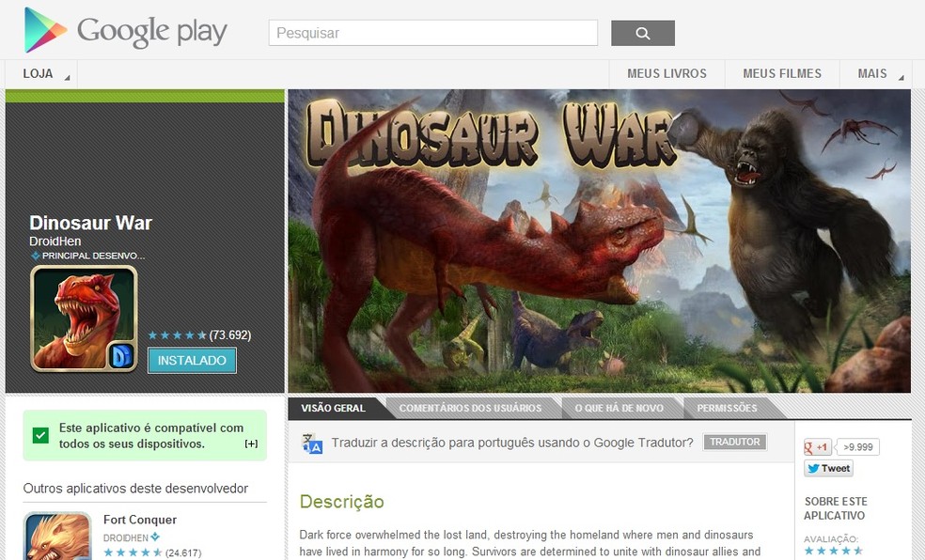Viewport: 925px width, 560px height.
Task: Switch to the PERMISSÕES tab
Action: [x=727, y=408]
